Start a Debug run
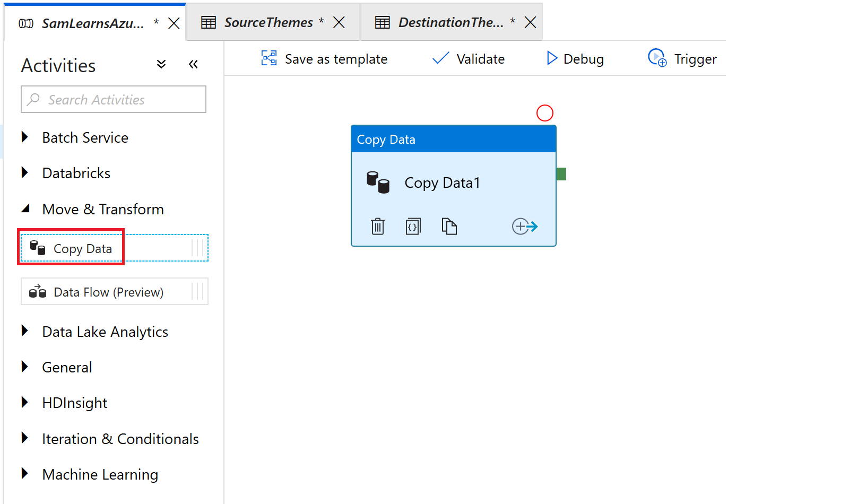The image size is (849, 504). coord(575,59)
